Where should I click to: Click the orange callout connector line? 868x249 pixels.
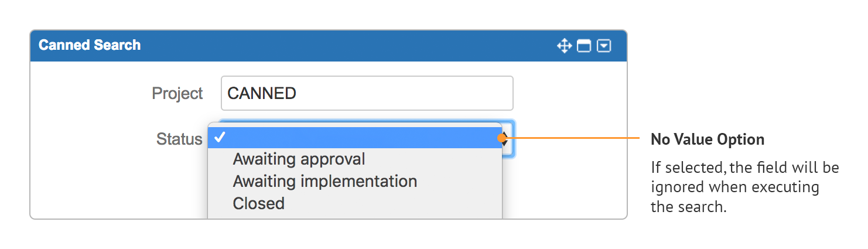tap(574, 138)
